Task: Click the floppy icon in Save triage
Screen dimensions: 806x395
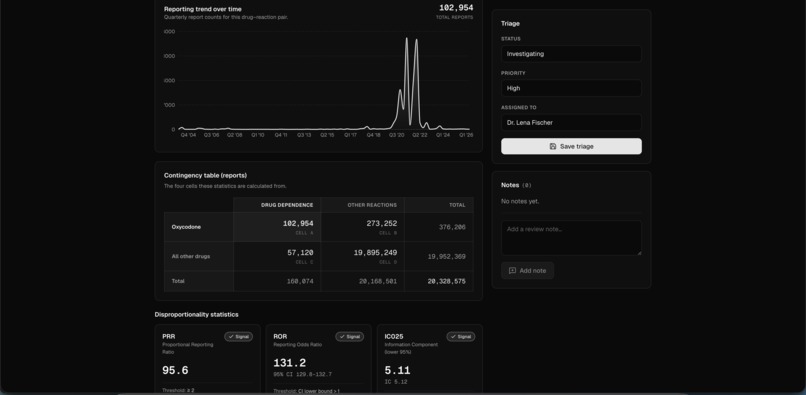Action: (x=553, y=146)
